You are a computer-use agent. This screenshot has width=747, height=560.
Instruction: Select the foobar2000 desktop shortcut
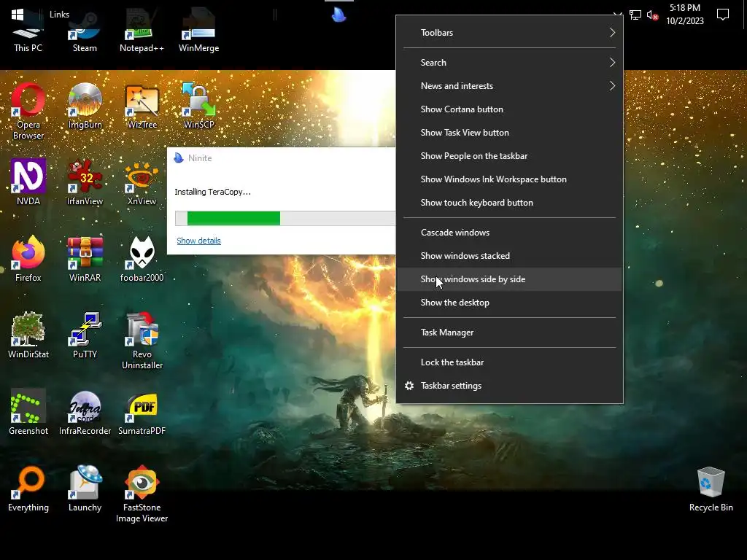pos(142,259)
